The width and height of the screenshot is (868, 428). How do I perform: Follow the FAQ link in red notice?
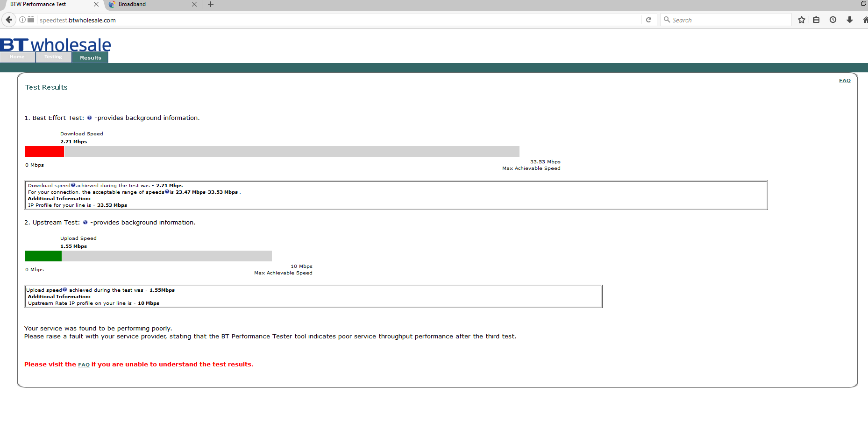[x=84, y=365]
